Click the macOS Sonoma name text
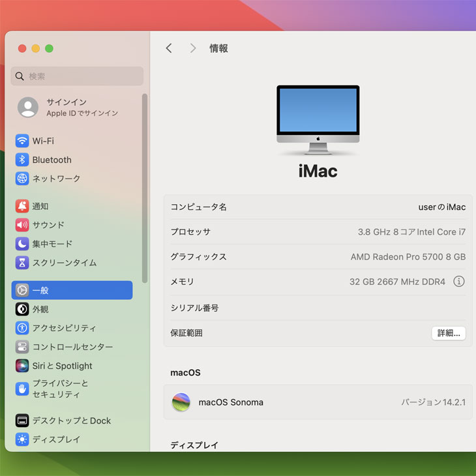 point(231,402)
